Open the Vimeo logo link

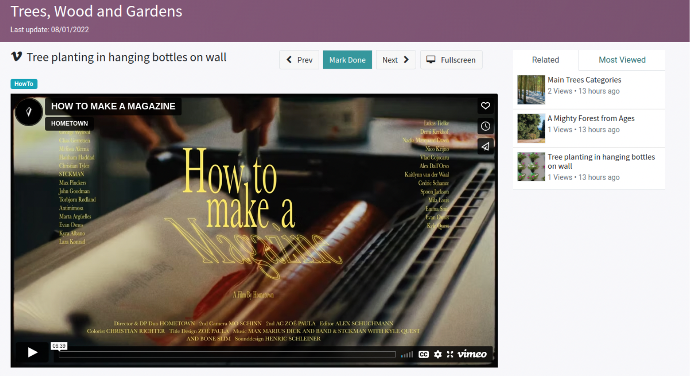472,354
